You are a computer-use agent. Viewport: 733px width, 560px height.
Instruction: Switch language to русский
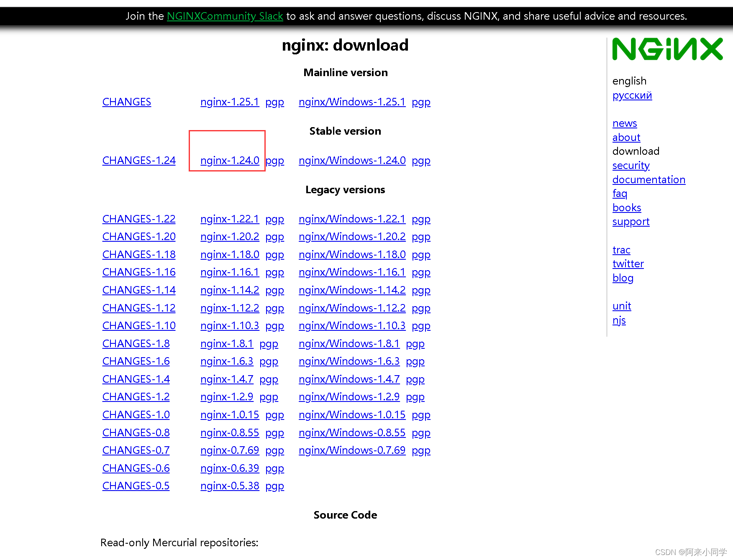(x=632, y=95)
